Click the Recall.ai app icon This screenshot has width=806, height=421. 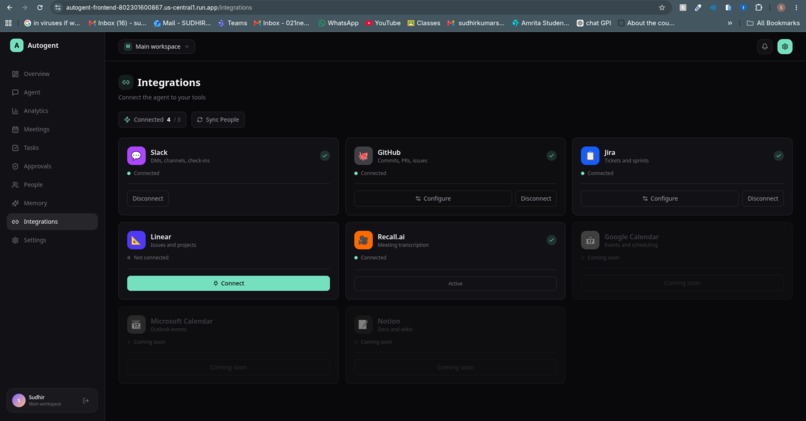click(363, 240)
